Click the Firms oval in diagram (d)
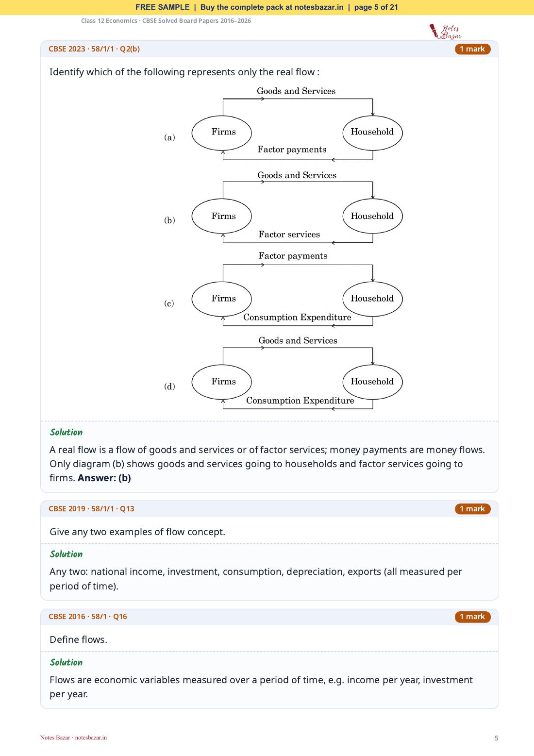This screenshot has height=756, width=534. tap(222, 382)
